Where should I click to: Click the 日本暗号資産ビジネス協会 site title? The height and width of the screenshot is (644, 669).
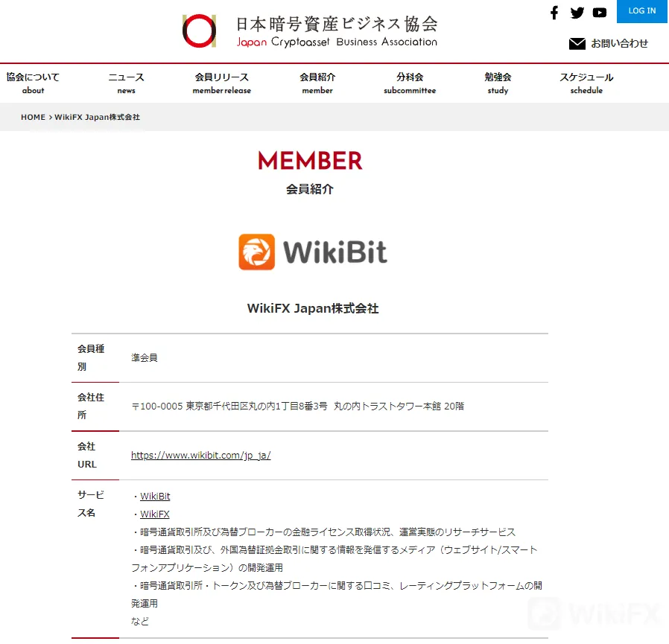click(337, 25)
